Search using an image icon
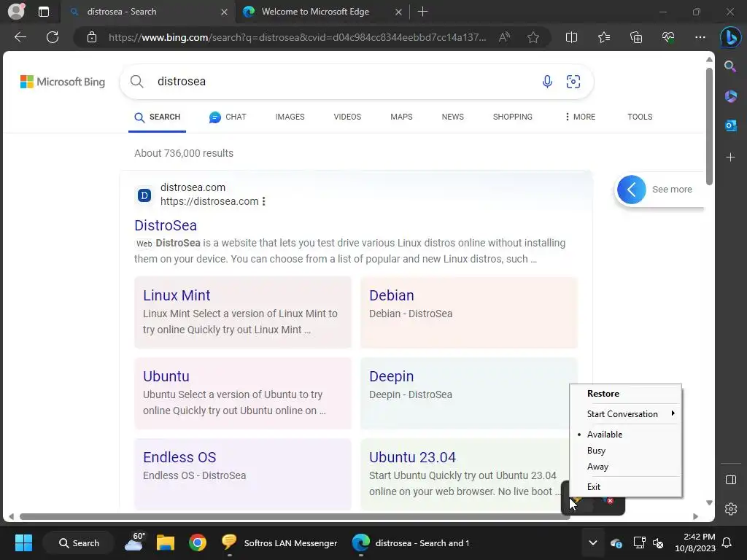This screenshot has width=747, height=560. point(573,82)
